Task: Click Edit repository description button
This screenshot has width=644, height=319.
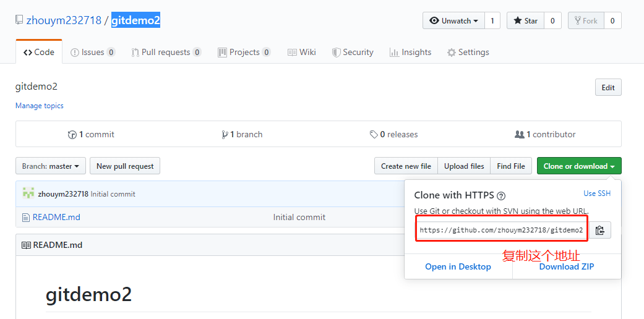Action: 608,87
